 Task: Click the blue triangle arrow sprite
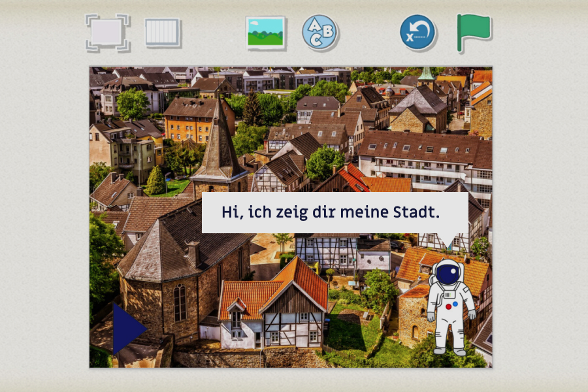[x=129, y=329]
